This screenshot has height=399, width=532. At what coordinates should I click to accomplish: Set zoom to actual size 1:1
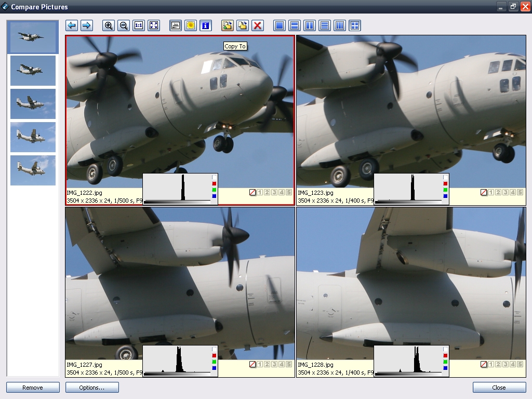pyautogui.click(x=139, y=25)
